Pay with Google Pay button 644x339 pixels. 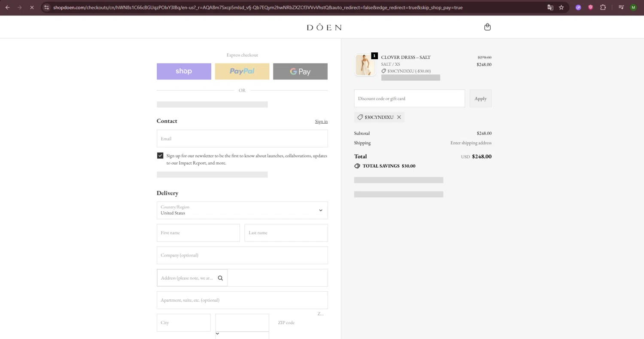[x=300, y=71]
